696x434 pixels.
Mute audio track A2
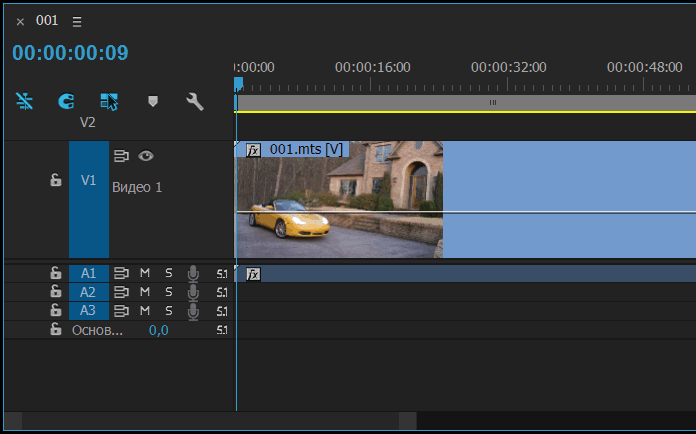pyautogui.click(x=144, y=292)
